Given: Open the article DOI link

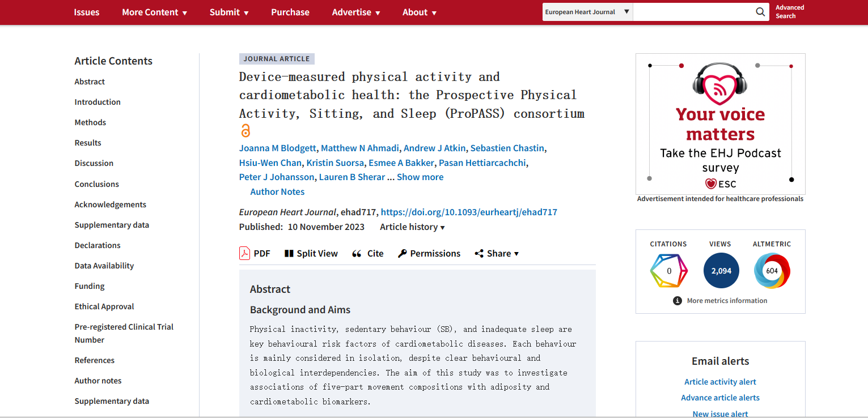Looking at the screenshot, I should pyautogui.click(x=469, y=212).
